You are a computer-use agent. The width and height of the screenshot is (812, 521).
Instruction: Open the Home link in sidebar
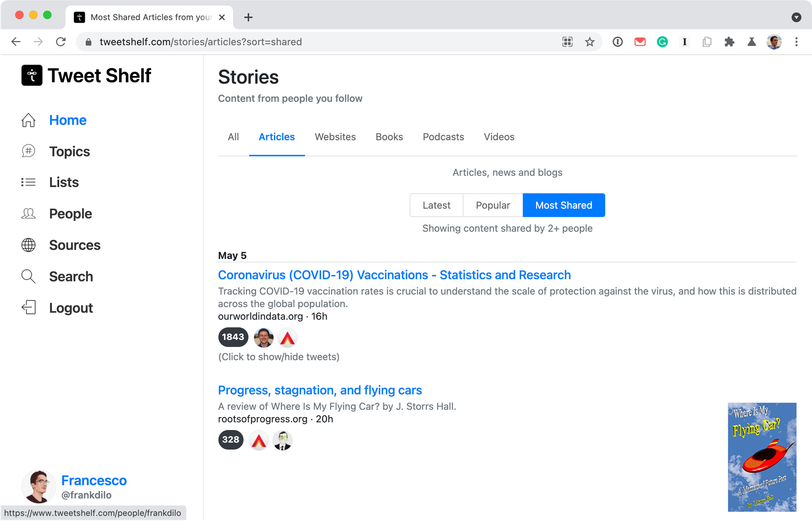pos(68,120)
